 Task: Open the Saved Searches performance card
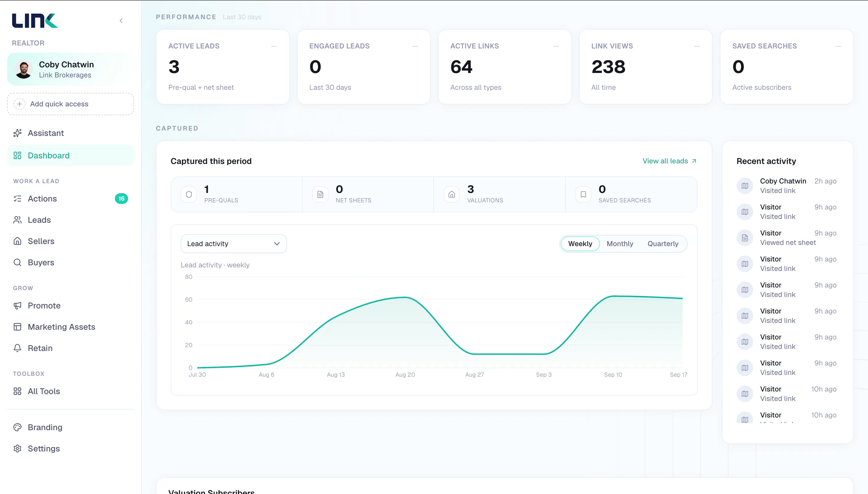787,66
